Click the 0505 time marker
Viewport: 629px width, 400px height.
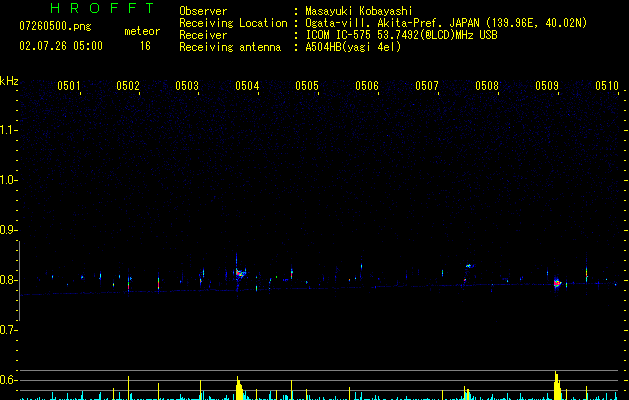coord(307,86)
